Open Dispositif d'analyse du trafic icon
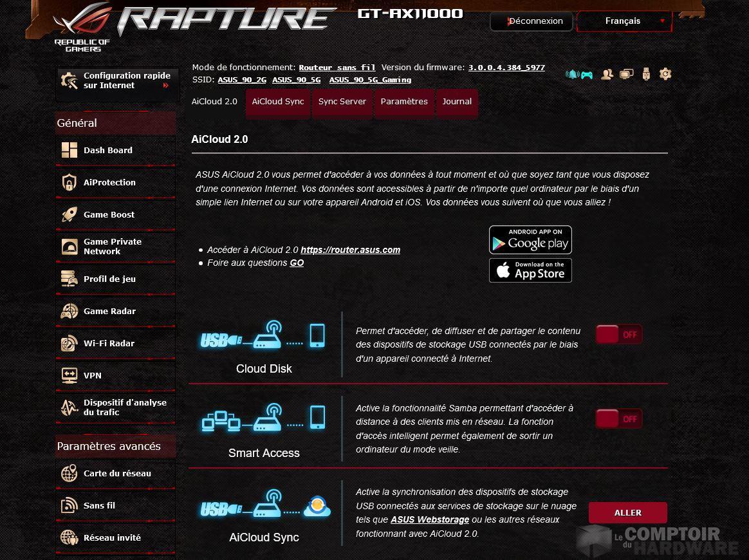This screenshot has height=560, width=749. (x=69, y=407)
